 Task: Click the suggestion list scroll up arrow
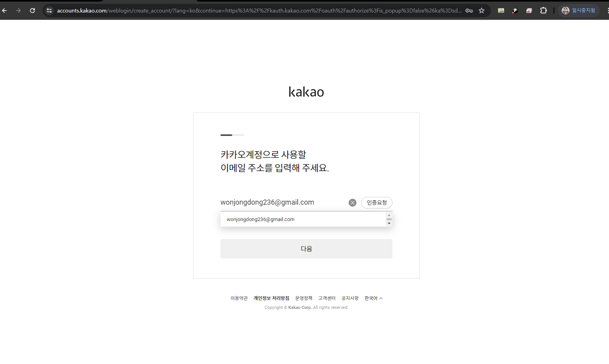(389, 215)
